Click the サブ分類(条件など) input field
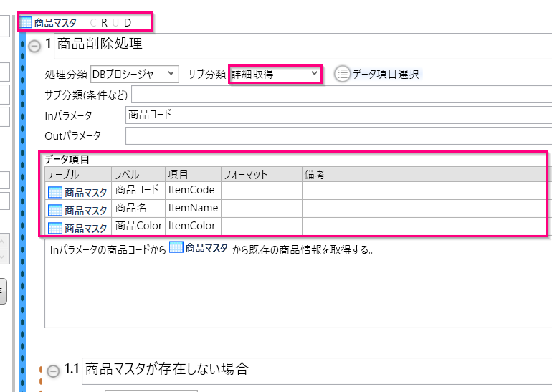 point(341,94)
